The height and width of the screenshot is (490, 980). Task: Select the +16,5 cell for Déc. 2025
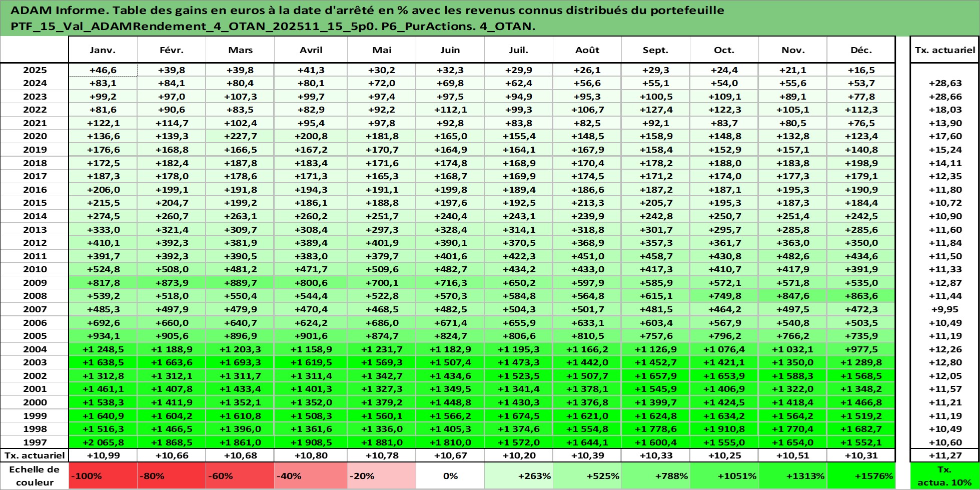click(861, 70)
